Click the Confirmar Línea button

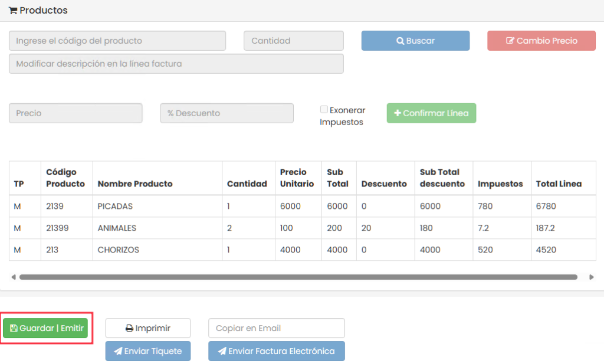(431, 113)
